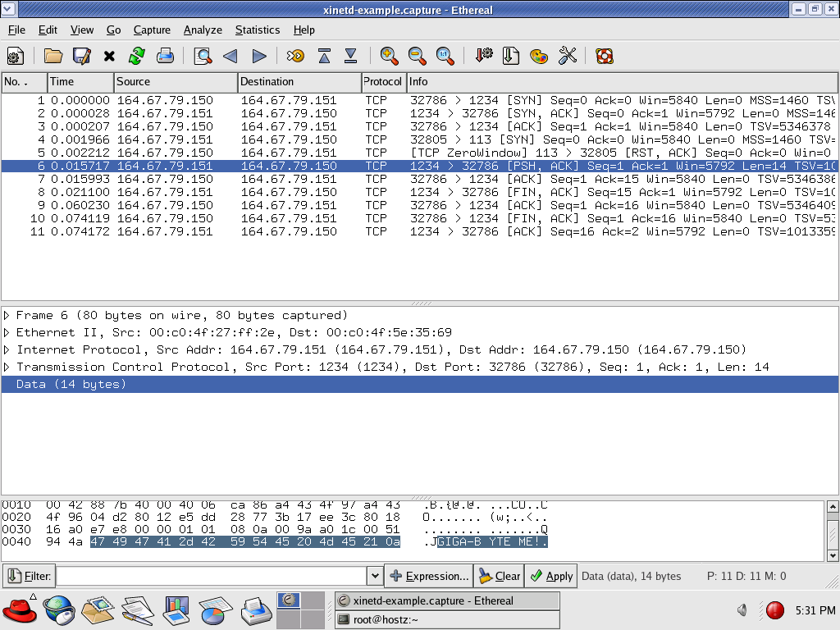Expand the Ethernet II details

coord(7,333)
